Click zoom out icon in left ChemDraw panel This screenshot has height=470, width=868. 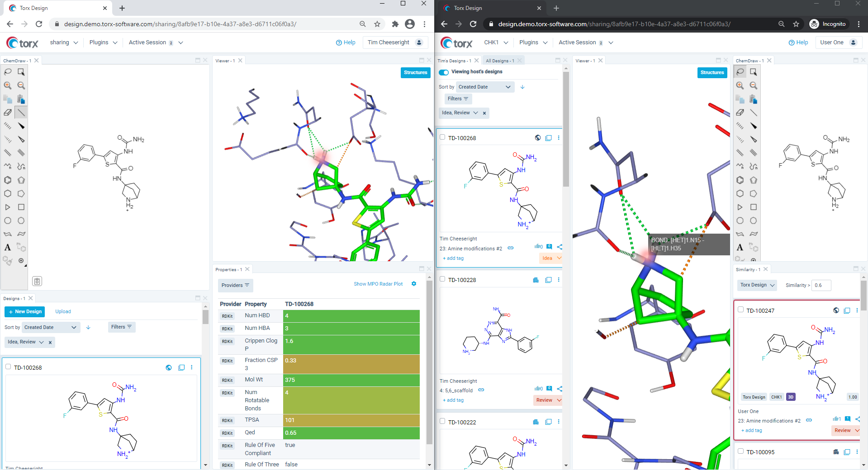tap(21, 85)
